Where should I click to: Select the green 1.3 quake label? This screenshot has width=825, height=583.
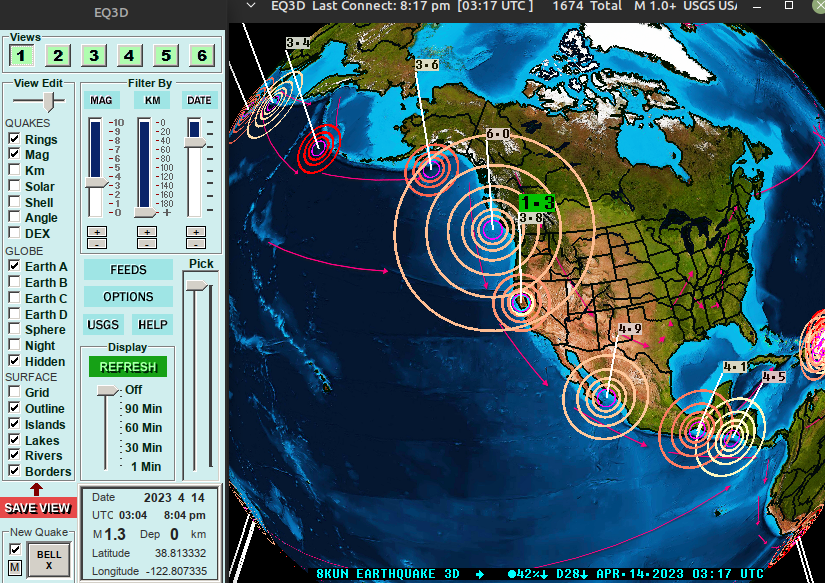pyautogui.click(x=537, y=203)
